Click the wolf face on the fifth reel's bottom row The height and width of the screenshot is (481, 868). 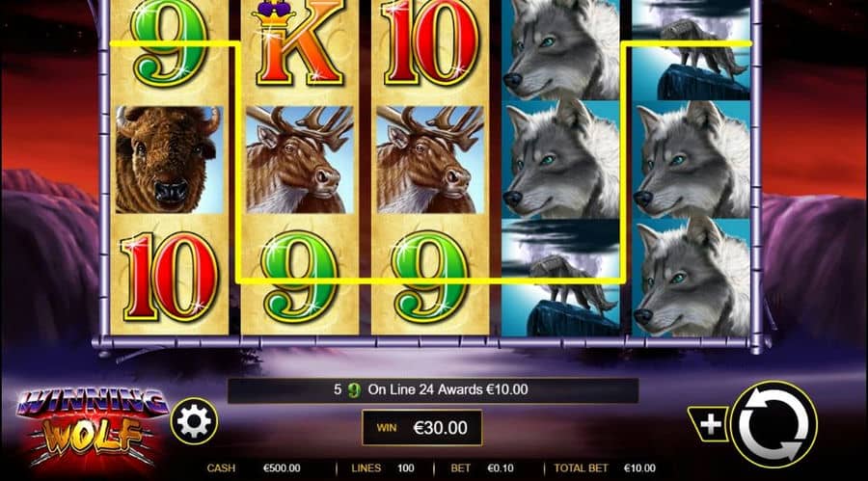click(691, 278)
